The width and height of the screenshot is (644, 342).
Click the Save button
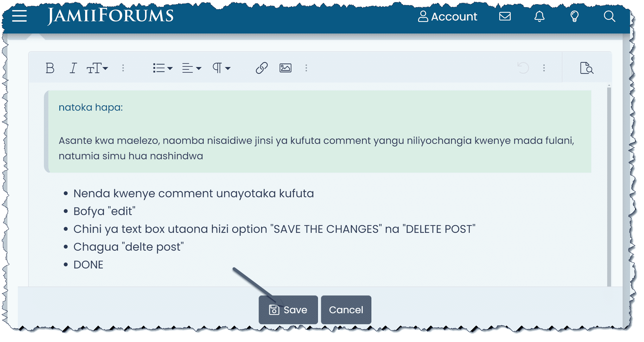288,310
